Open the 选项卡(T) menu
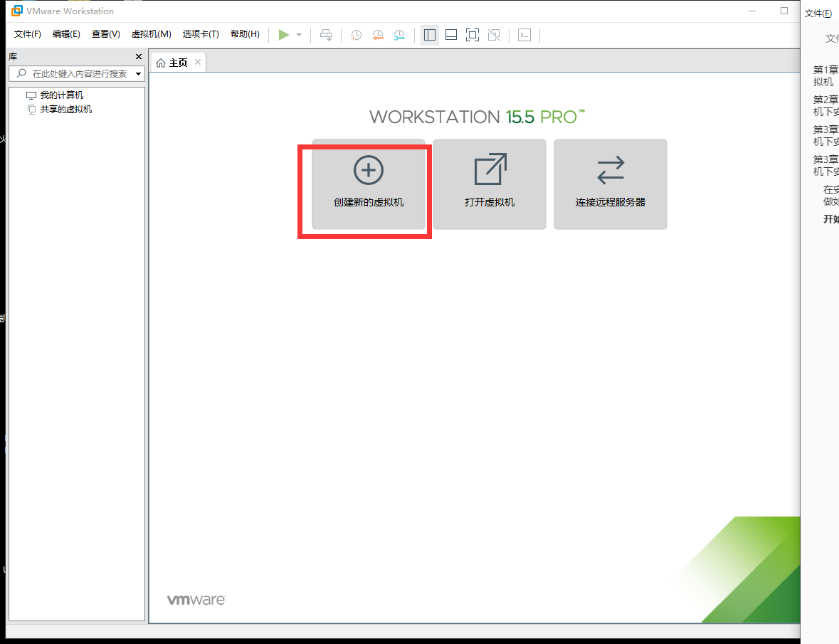This screenshot has width=839, height=644. click(x=201, y=34)
